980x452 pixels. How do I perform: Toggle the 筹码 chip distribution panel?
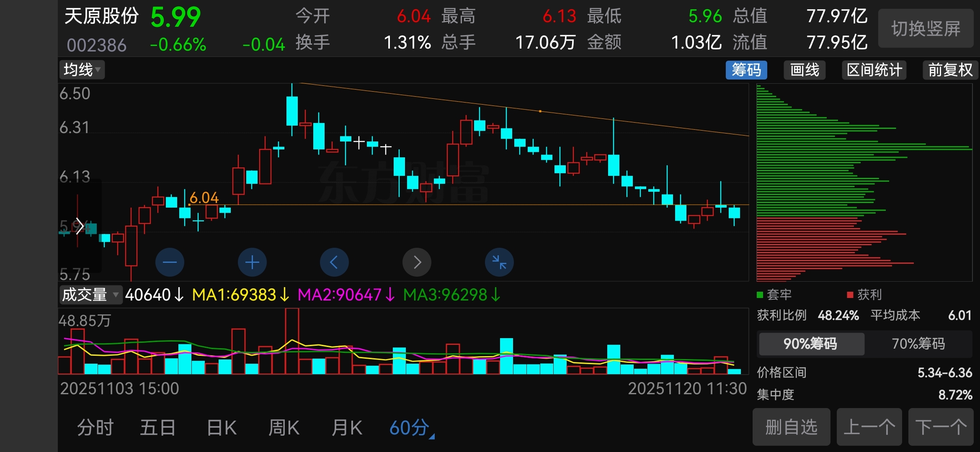(x=746, y=70)
